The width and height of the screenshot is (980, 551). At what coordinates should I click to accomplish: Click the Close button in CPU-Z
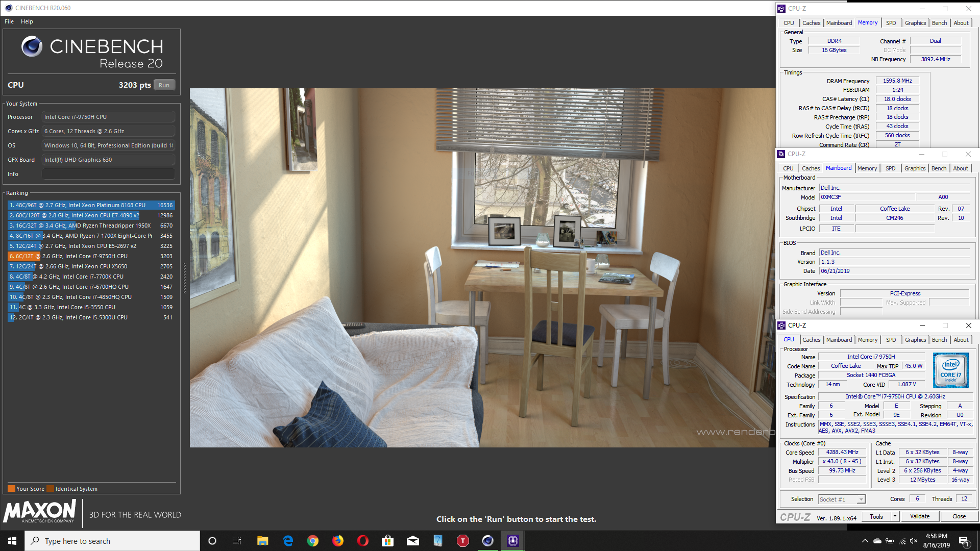click(959, 516)
